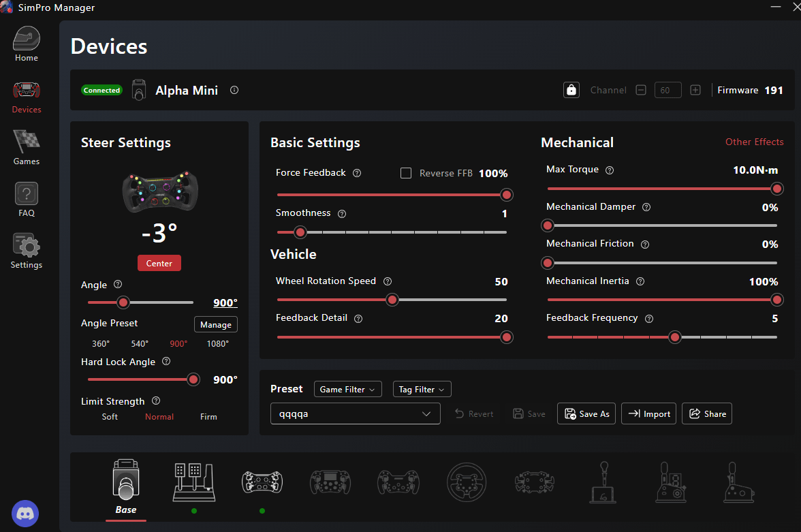
Task: Open the Discord icon in sidebar
Action: pyautogui.click(x=26, y=514)
